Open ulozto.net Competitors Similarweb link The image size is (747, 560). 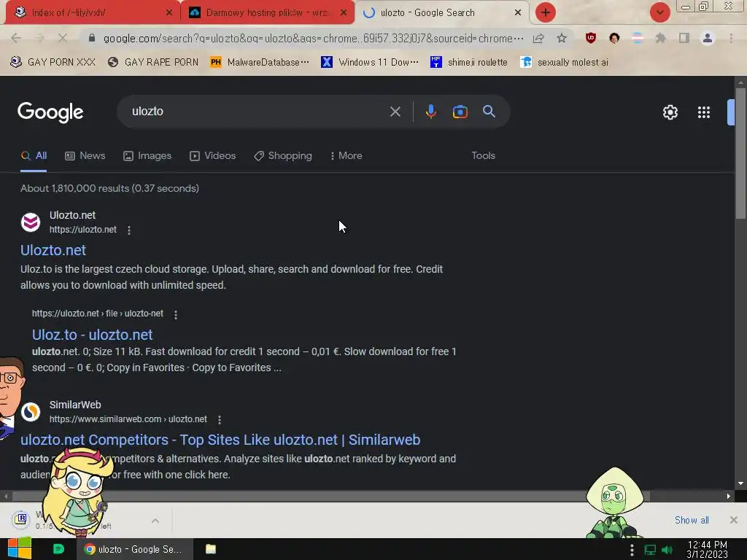(220, 440)
